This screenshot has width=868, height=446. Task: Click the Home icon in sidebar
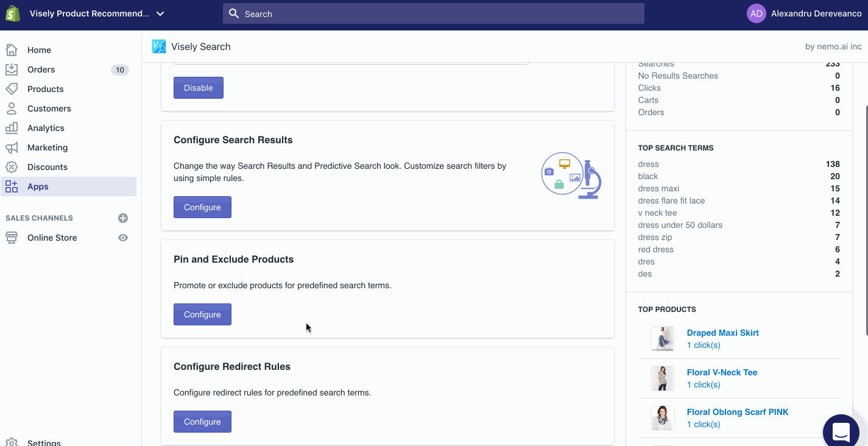12,50
